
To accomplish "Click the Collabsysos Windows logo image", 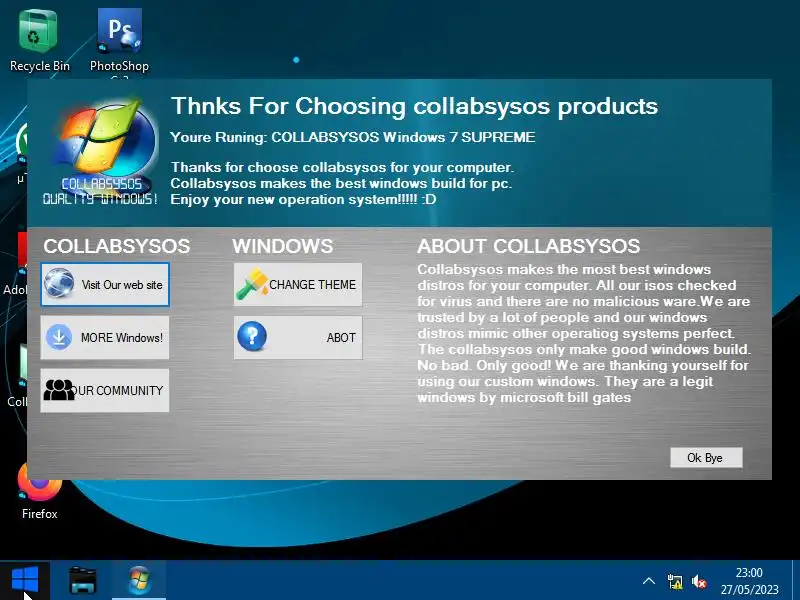I will pos(102,153).
